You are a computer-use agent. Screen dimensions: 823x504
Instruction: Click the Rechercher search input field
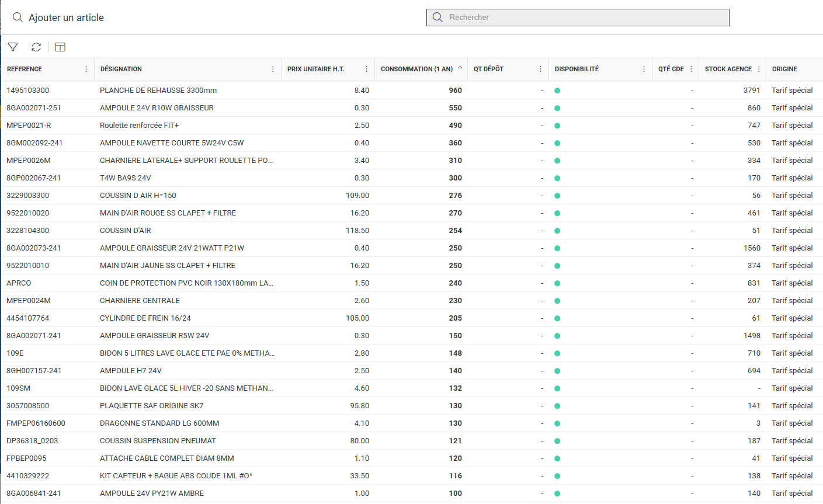[x=578, y=18]
